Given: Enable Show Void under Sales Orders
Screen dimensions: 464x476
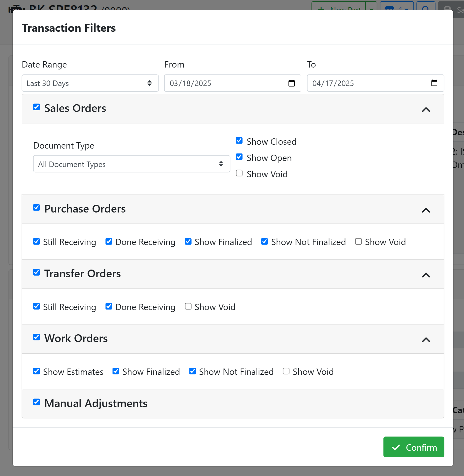Looking at the screenshot, I should point(239,173).
